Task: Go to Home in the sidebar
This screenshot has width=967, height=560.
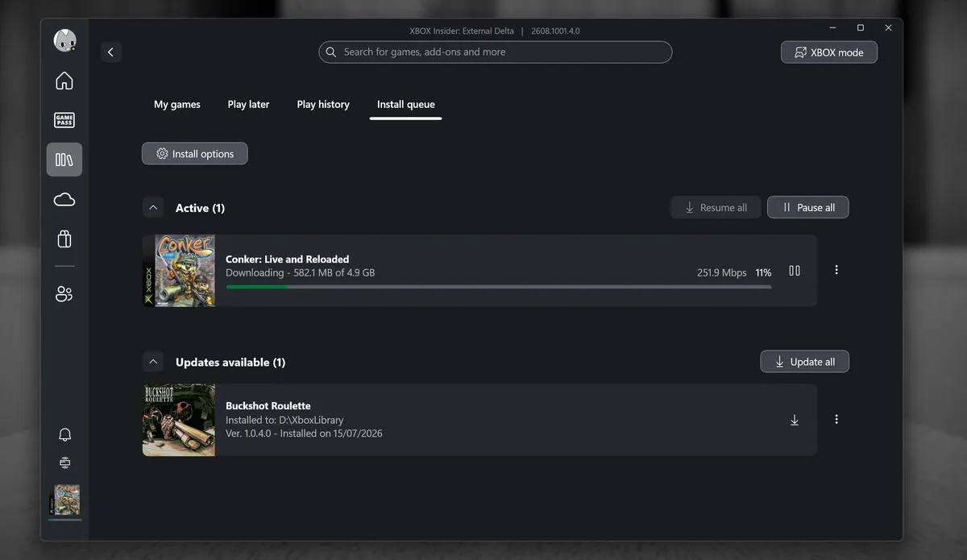Action: tap(64, 81)
